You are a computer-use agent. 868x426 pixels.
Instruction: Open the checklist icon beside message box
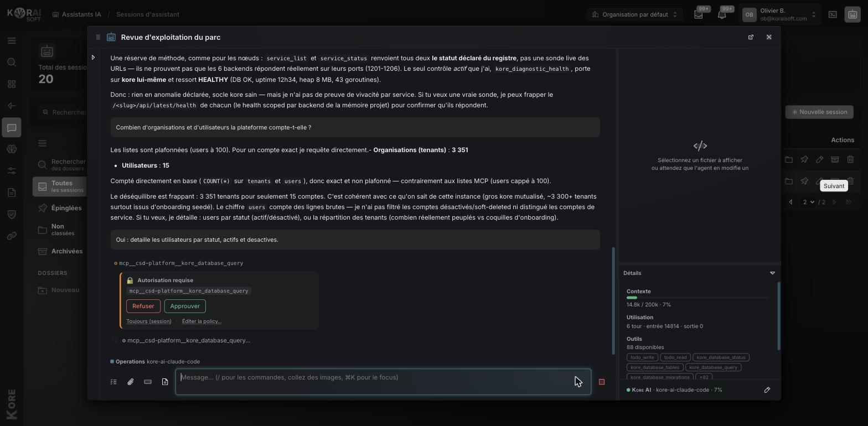point(113,382)
